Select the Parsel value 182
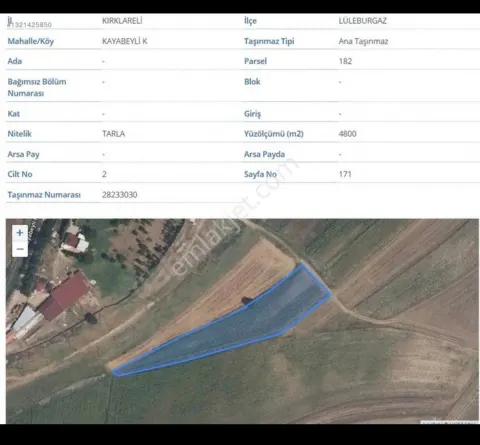480x445 pixels. click(x=345, y=61)
